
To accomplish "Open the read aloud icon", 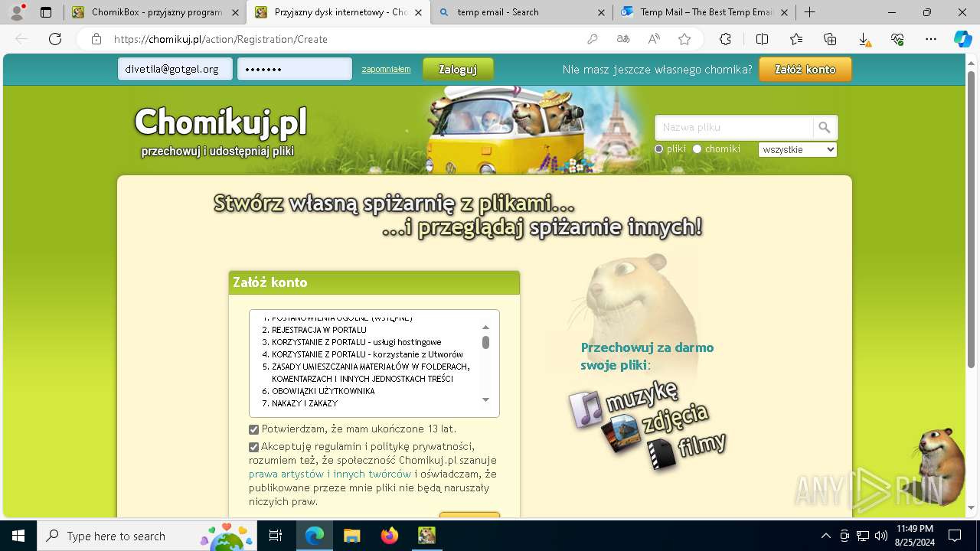I will pos(654,39).
